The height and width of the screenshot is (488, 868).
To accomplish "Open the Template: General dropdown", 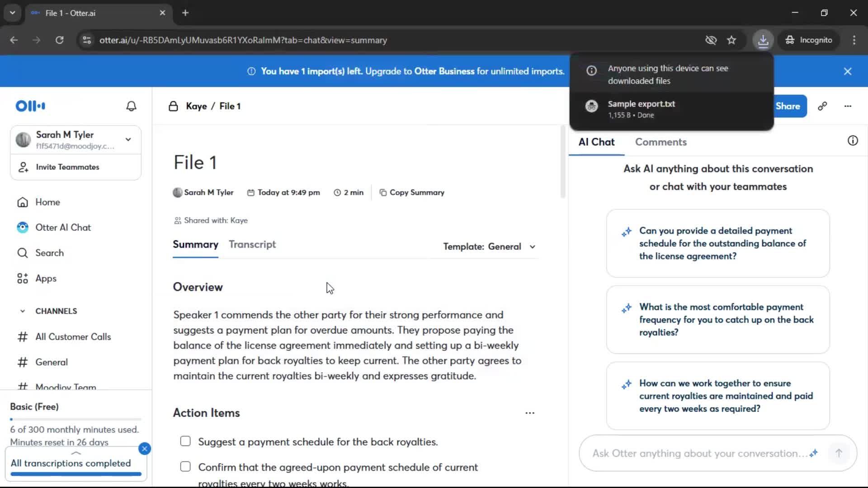I will 490,247.
